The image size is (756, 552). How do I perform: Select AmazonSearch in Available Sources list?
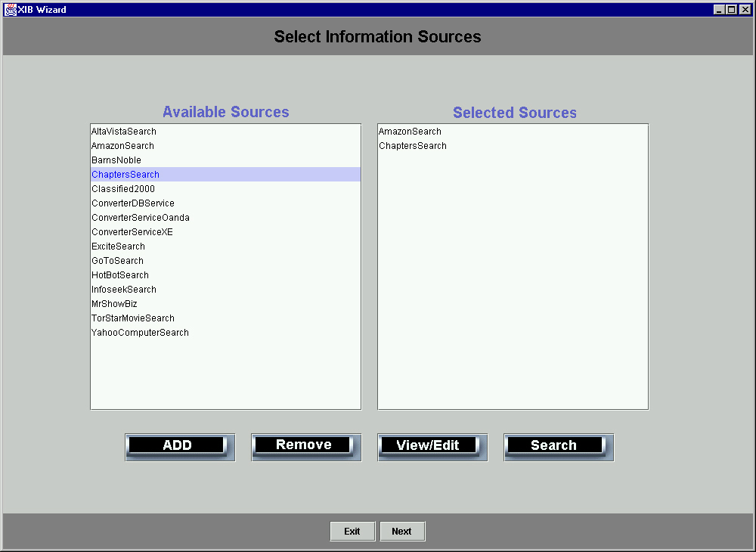click(225, 146)
